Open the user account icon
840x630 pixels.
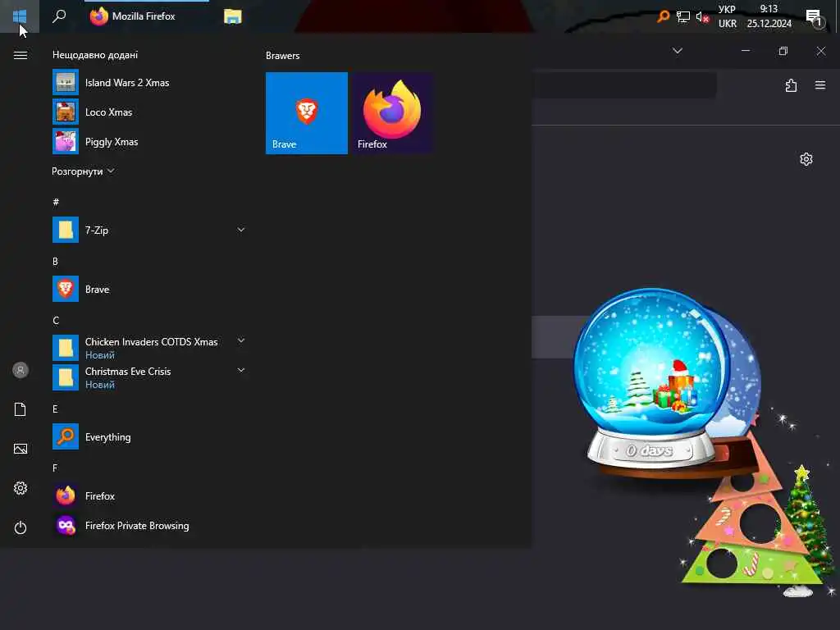pos(21,370)
